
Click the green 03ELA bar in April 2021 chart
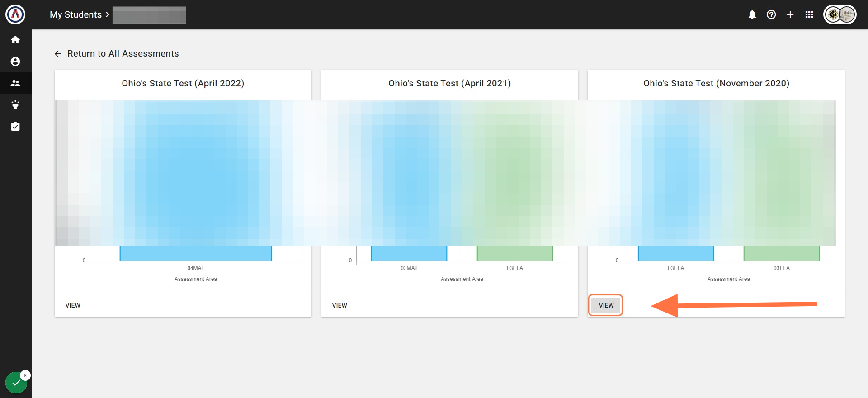pos(515,253)
